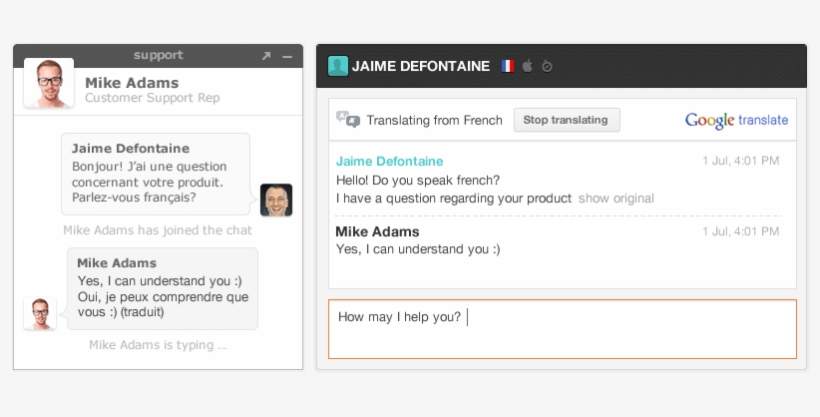820x417 pixels.
Task: Click the JAIME DEFONTAINE title in header
Action: coord(421,66)
